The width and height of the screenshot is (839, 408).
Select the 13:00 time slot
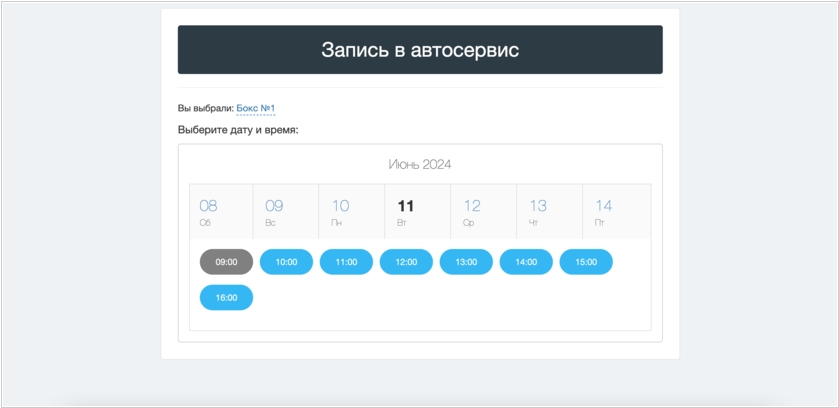[466, 262]
